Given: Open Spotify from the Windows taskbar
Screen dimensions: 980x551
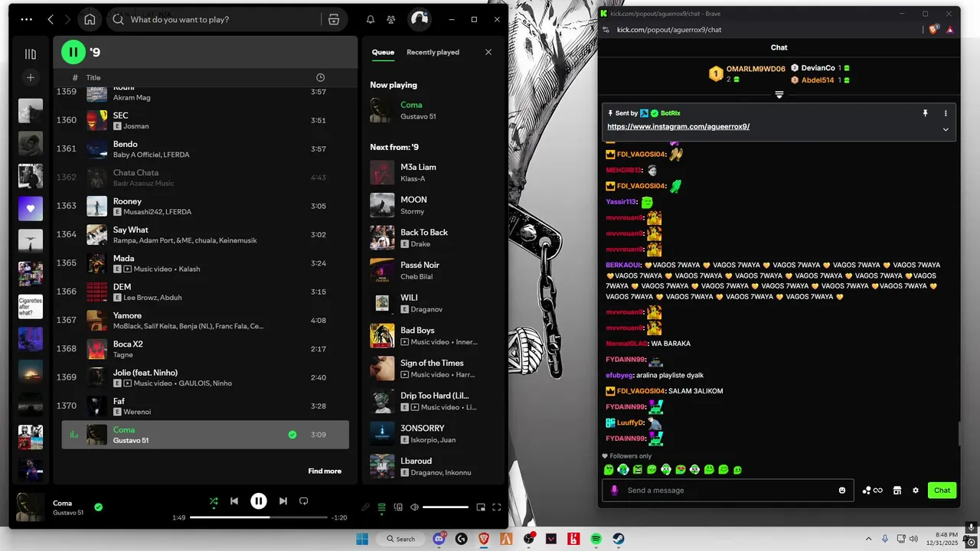Looking at the screenshot, I should tap(596, 539).
